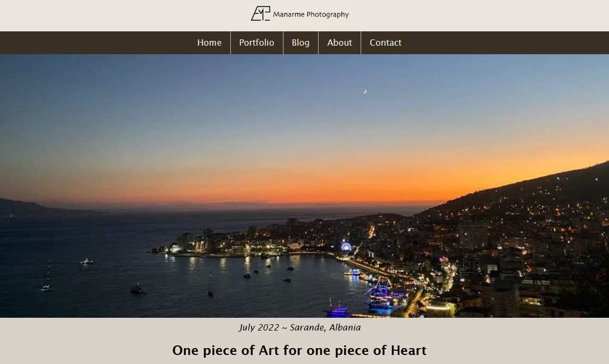Viewport: 609px width, 364px height.
Task: Click the Manarme Photography logo text
Action: click(311, 14)
